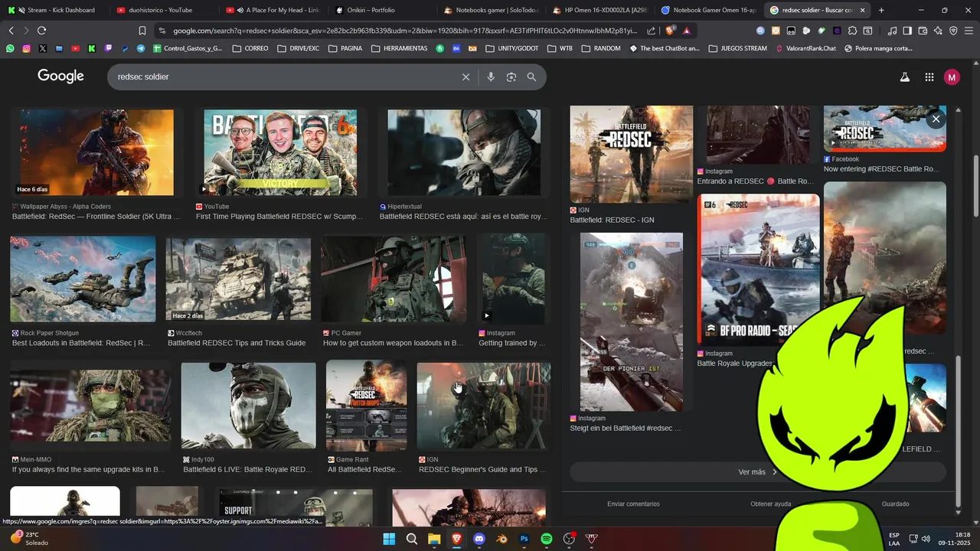980x551 pixels.
Task: Switch to the A Place For My Head tab
Action: (x=273, y=10)
